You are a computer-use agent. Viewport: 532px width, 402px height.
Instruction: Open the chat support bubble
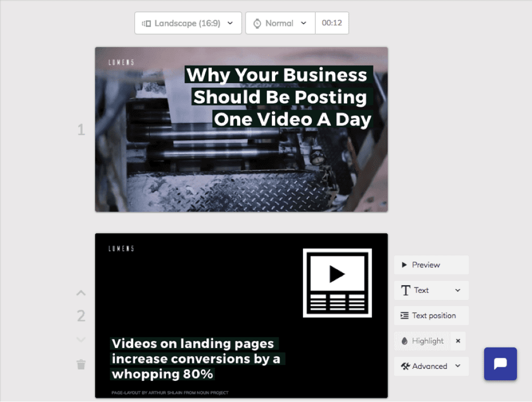pyautogui.click(x=500, y=364)
